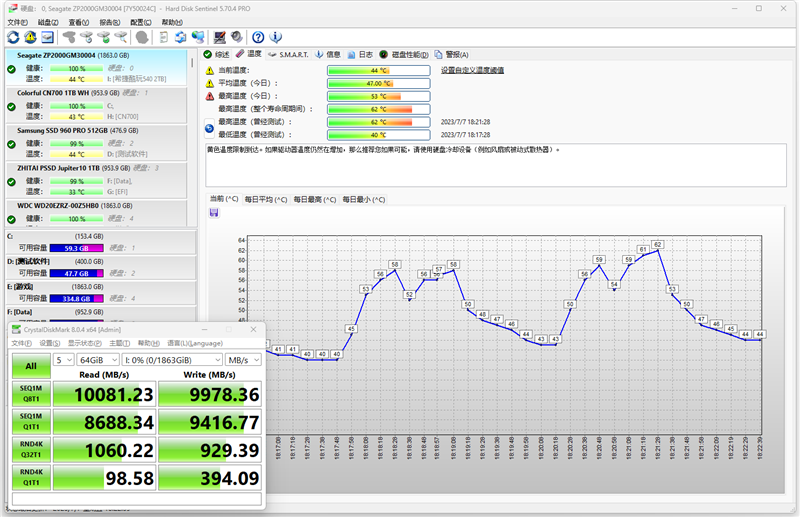
Task: Click the refresh disk information toolbar icon
Action: point(13,37)
